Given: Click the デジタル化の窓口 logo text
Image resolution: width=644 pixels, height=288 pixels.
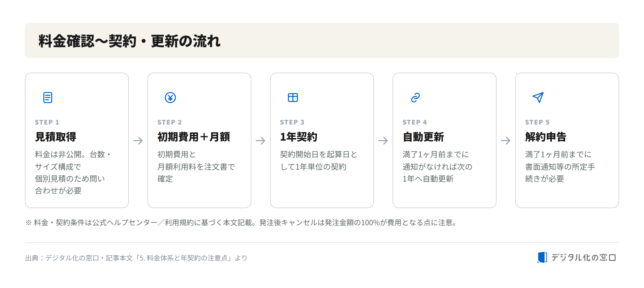Looking at the screenshot, I should point(583,257).
